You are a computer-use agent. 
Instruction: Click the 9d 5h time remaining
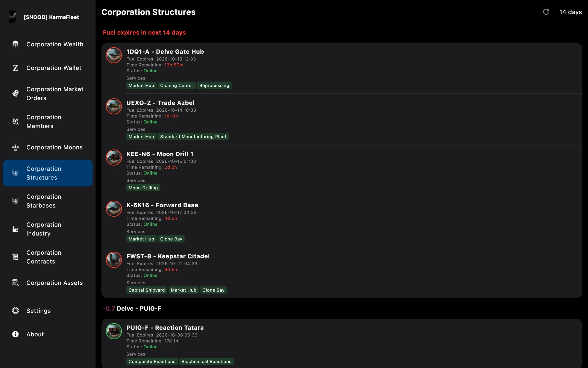click(171, 269)
